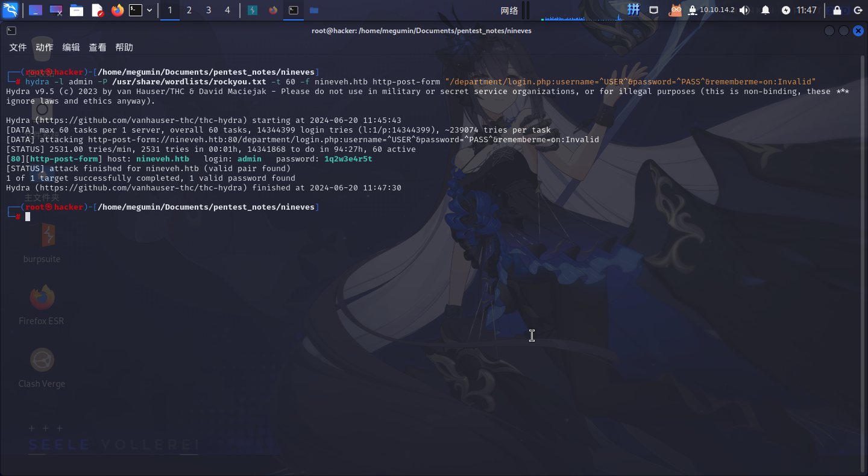Click the found password 1q2w3e4r5t
Viewport: 868px width, 476px height.
[x=348, y=159]
